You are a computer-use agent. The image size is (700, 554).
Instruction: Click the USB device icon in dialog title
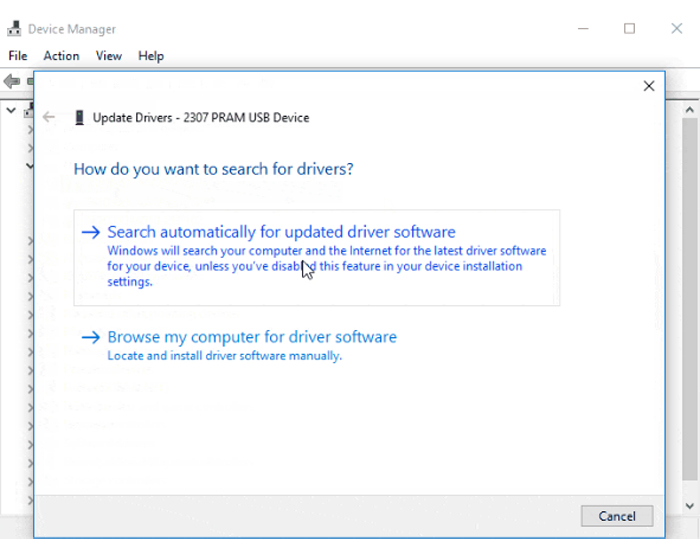coord(79,117)
